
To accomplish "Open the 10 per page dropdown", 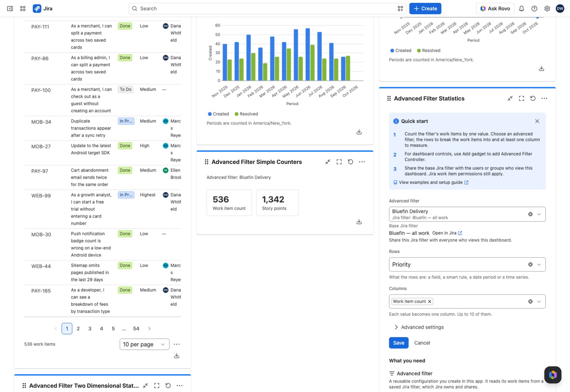I will tap(144, 344).
